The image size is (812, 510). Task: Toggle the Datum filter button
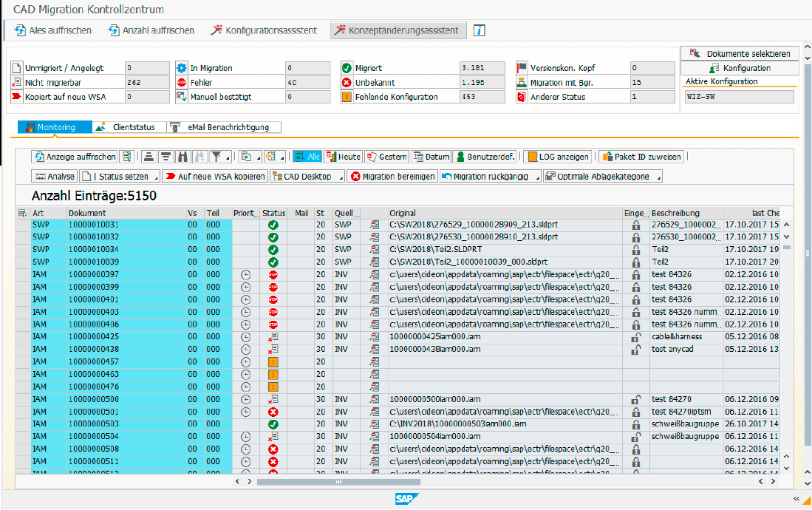[431, 157]
